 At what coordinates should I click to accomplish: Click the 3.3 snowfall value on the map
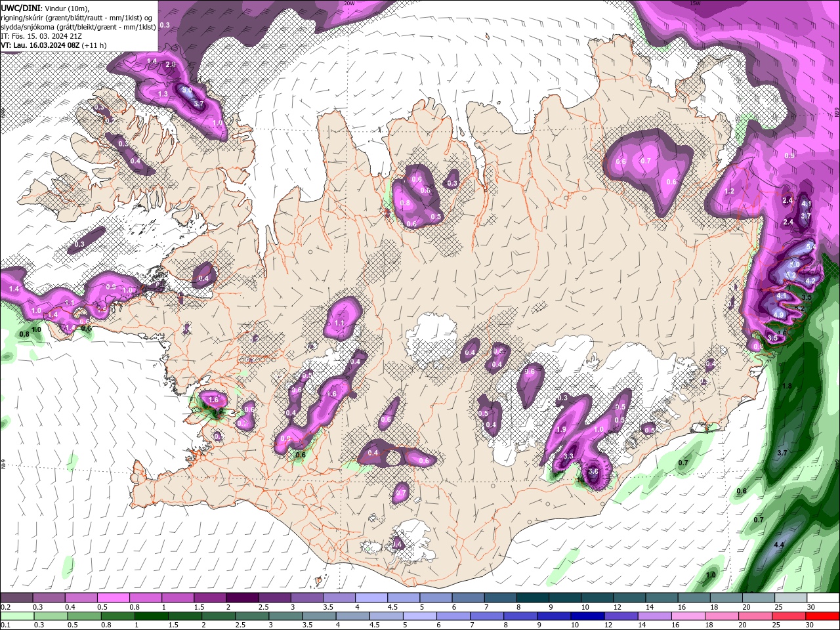568,456
